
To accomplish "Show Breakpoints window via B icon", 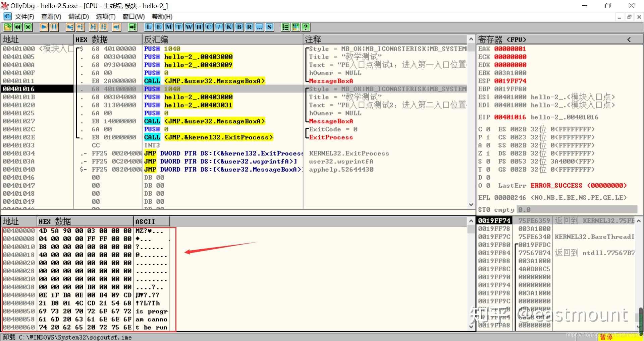I will tap(239, 27).
